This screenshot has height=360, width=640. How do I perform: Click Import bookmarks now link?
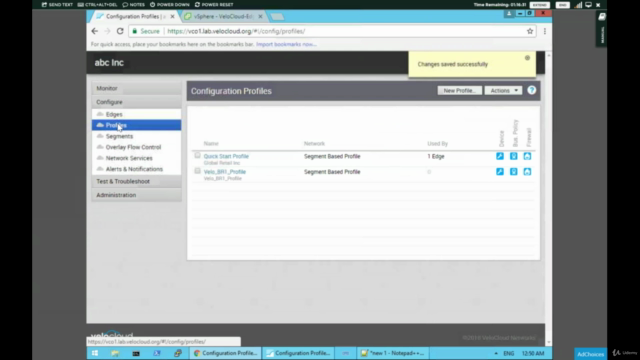click(286, 44)
